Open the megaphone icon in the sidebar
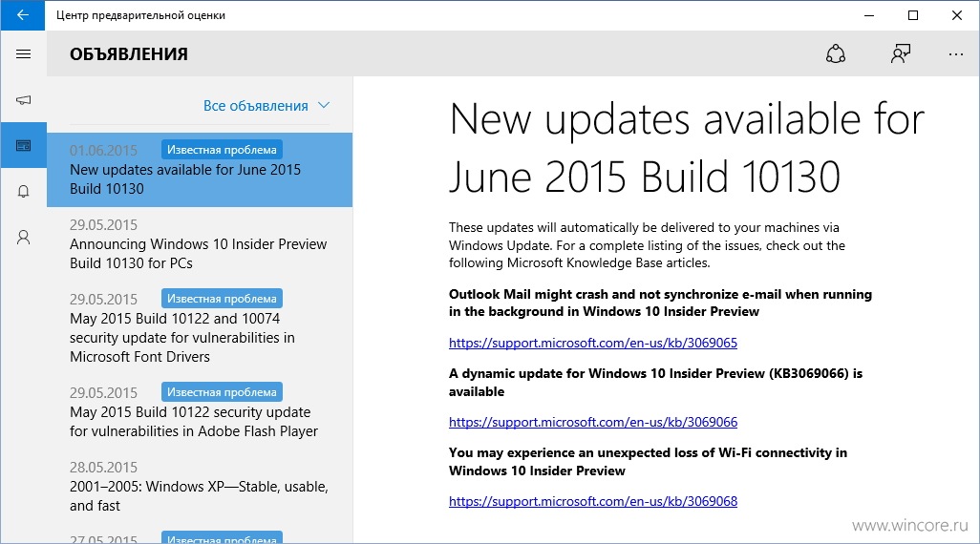This screenshot has width=980, height=544. tap(23, 99)
